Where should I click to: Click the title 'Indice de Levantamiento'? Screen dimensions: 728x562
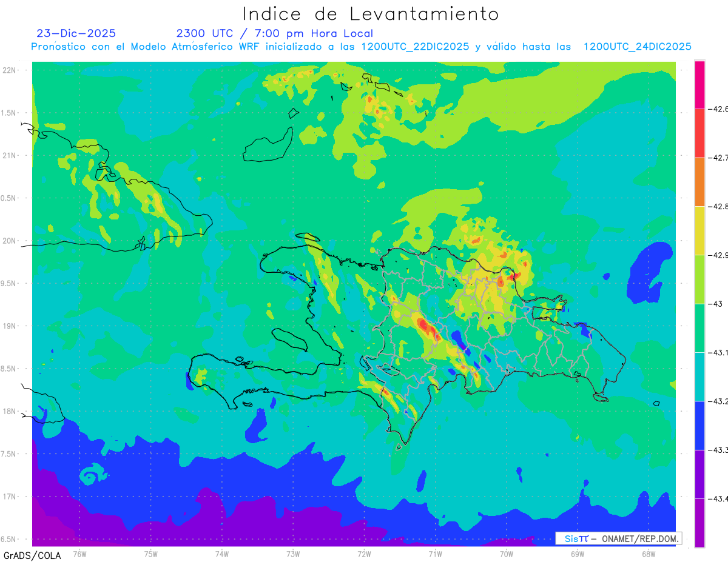(371, 13)
